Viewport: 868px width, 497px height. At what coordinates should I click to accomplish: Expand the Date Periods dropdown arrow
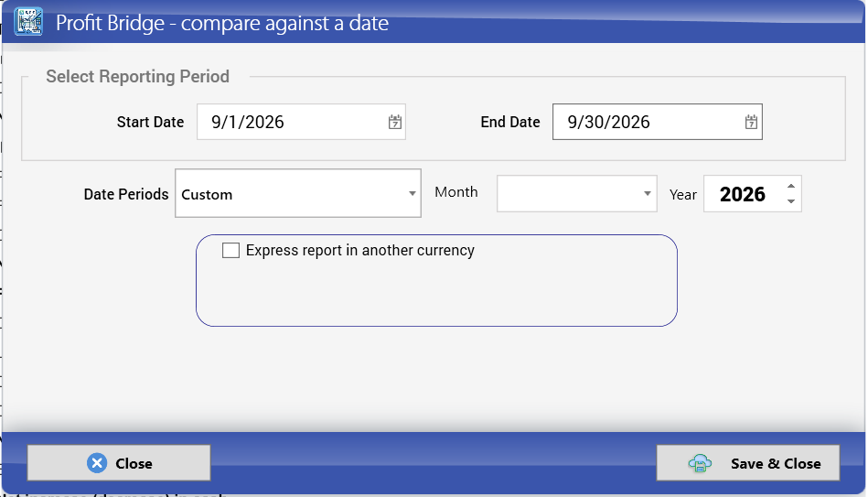[412, 193]
